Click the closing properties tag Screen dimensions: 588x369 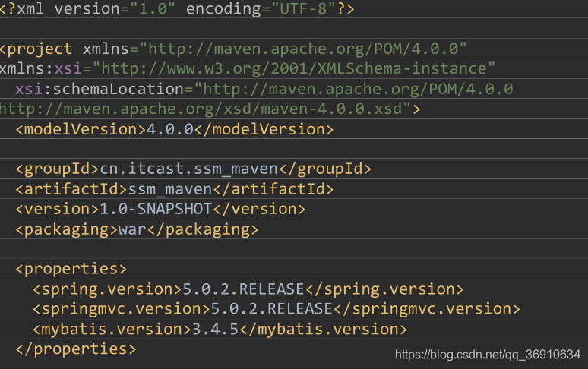pyautogui.click(x=76, y=348)
